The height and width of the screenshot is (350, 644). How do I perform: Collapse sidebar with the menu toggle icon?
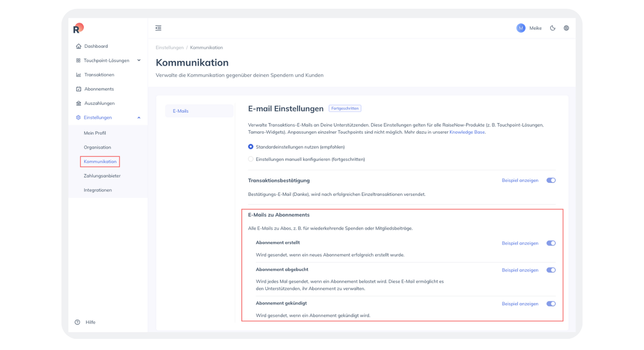click(x=158, y=28)
